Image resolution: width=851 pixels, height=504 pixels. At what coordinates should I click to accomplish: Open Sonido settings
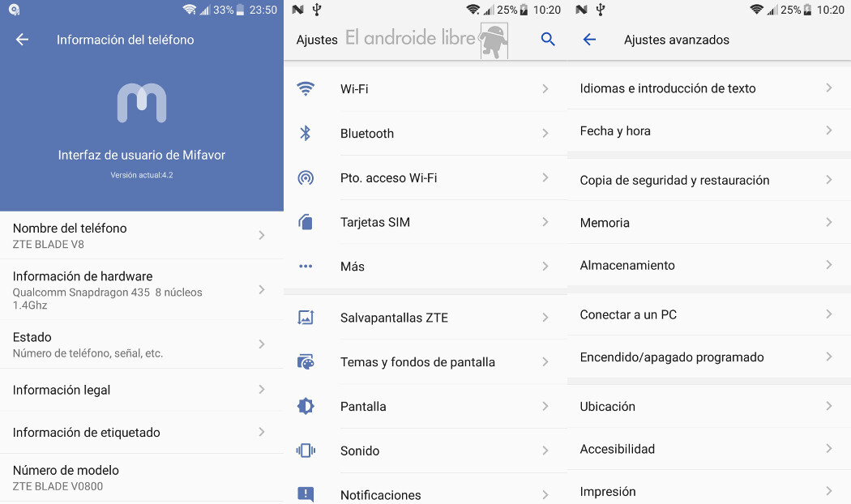425,451
